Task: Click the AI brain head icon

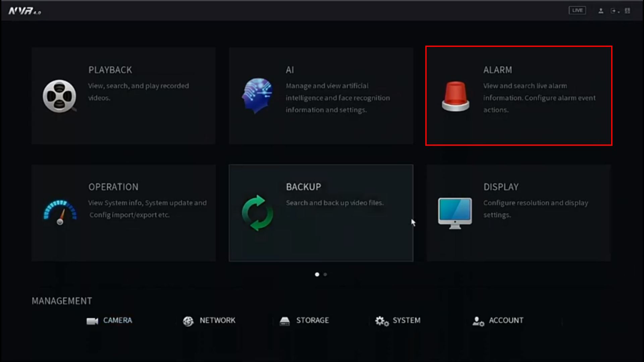Action: pyautogui.click(x=257, y=96)
